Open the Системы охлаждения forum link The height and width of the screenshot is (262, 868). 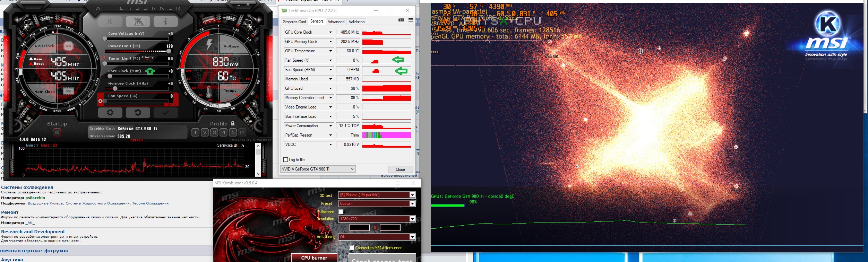point(27,187)
